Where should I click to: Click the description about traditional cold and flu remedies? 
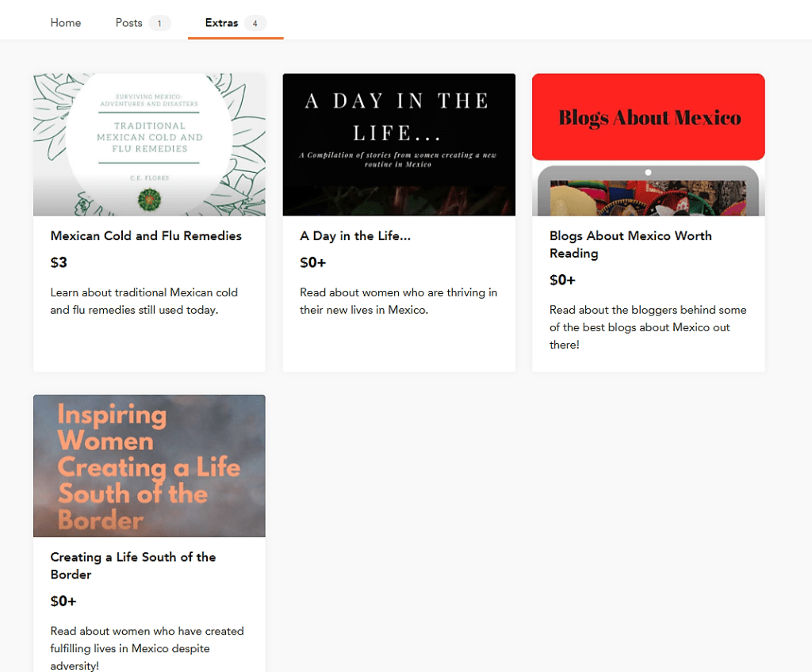(144, 301)
